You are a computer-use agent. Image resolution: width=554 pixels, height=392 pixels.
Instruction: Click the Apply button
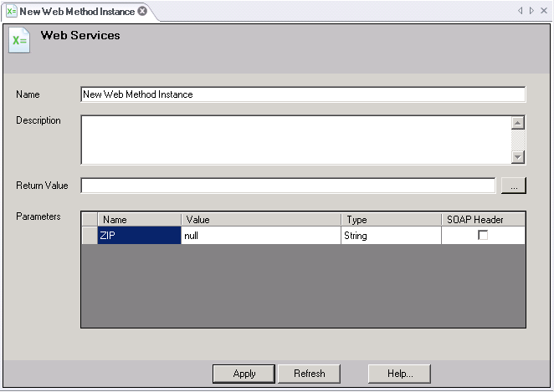[x=244, y=373]
